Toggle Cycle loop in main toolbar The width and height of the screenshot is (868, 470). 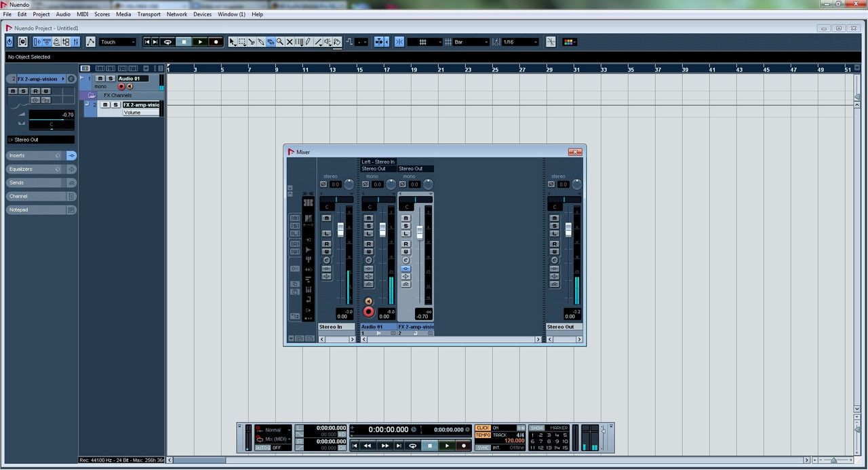[x=167, y=42]
